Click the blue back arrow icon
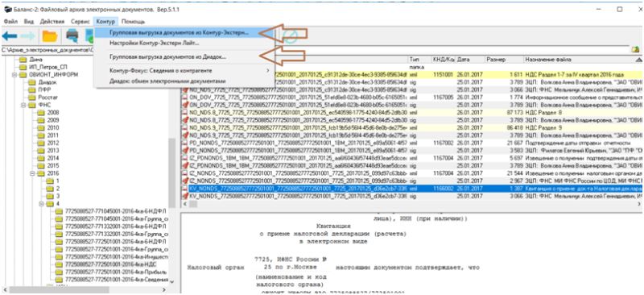The height and width of the screenshot is (295, 644). tap(10, 36)
